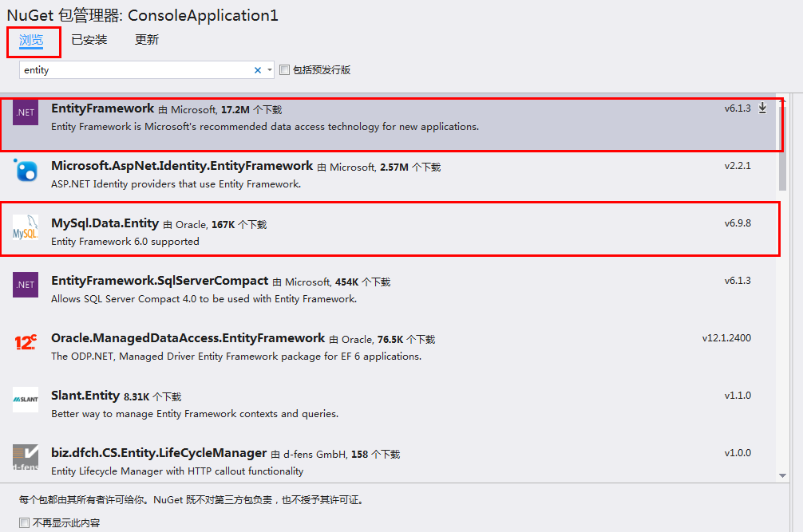The height and width of the screenshot is (532, 803).
Task: Click the biz.dfch.CS.Entity.LifeCycleManager package icon
Action: tap(26, 457)
